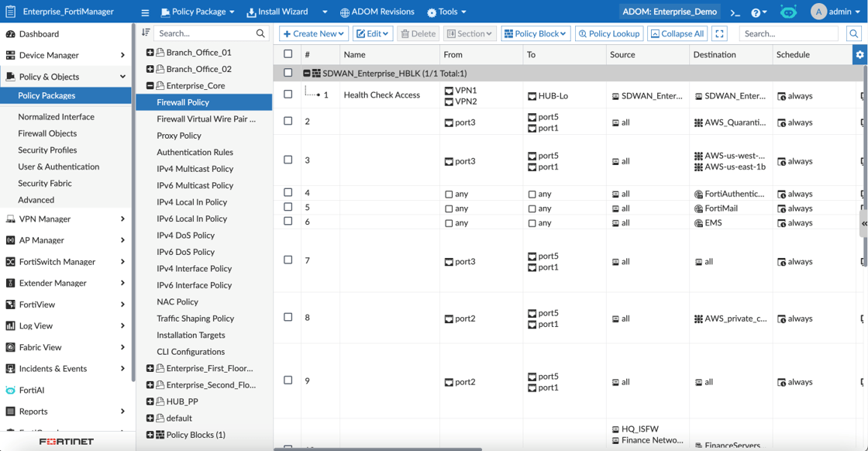The image size is (868, 451).
Task: Select checkbox for policy 3
Action: point(288,160)
